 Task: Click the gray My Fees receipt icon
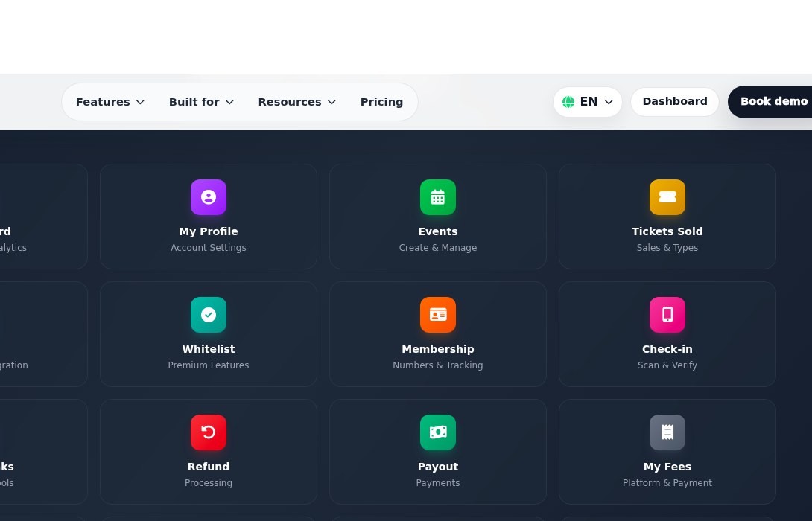tap(667, 432)
